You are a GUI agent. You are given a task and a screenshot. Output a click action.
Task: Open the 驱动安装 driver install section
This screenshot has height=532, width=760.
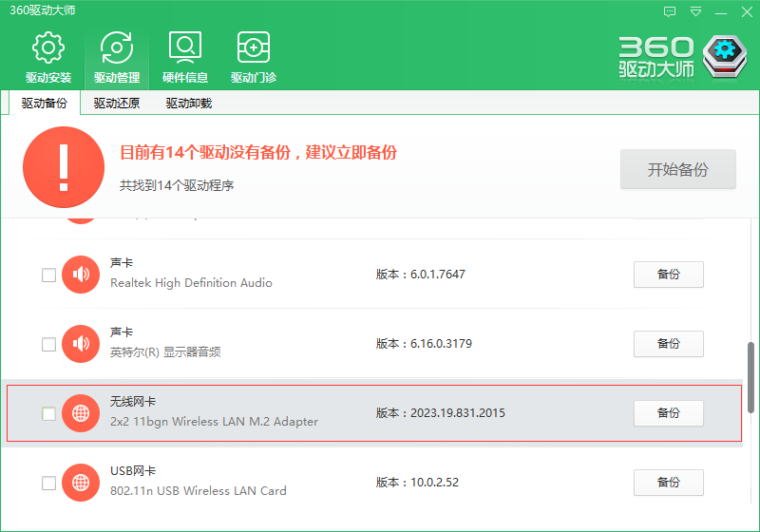pos(48,58)
